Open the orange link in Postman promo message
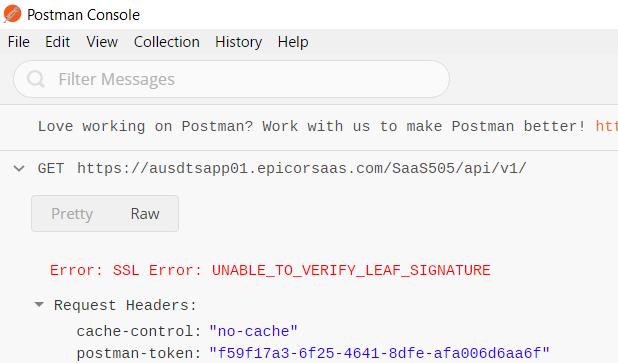618x363 pixels. point(607,127)
